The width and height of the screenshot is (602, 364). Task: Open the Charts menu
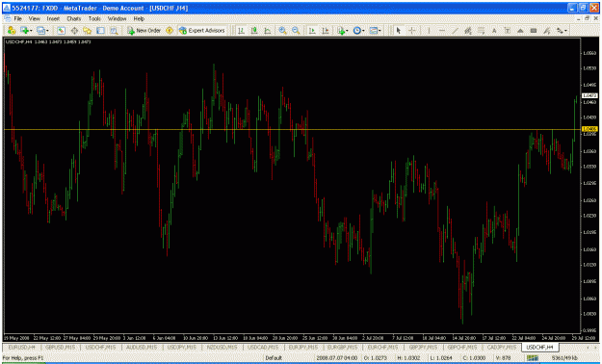tap(74, 18)
